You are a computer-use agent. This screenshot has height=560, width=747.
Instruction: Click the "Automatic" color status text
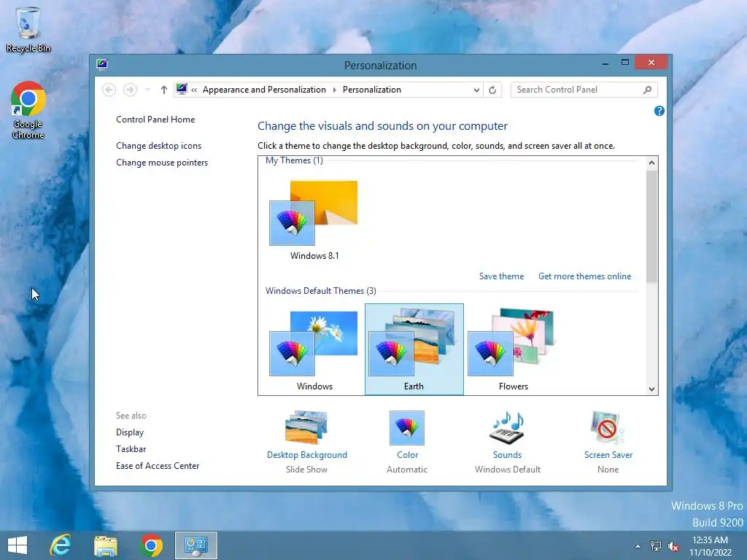[x=407, y=470]
